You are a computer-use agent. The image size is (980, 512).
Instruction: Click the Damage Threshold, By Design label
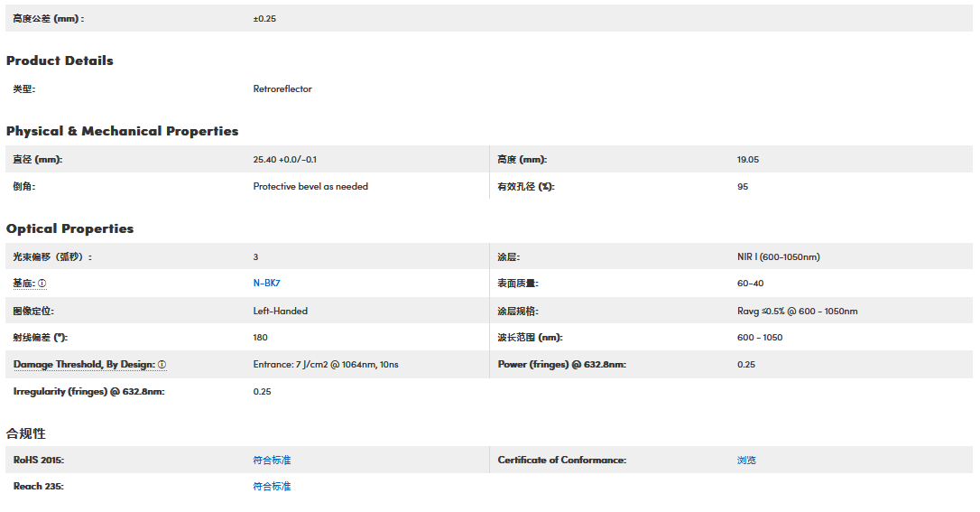click(x=84, y=365)
